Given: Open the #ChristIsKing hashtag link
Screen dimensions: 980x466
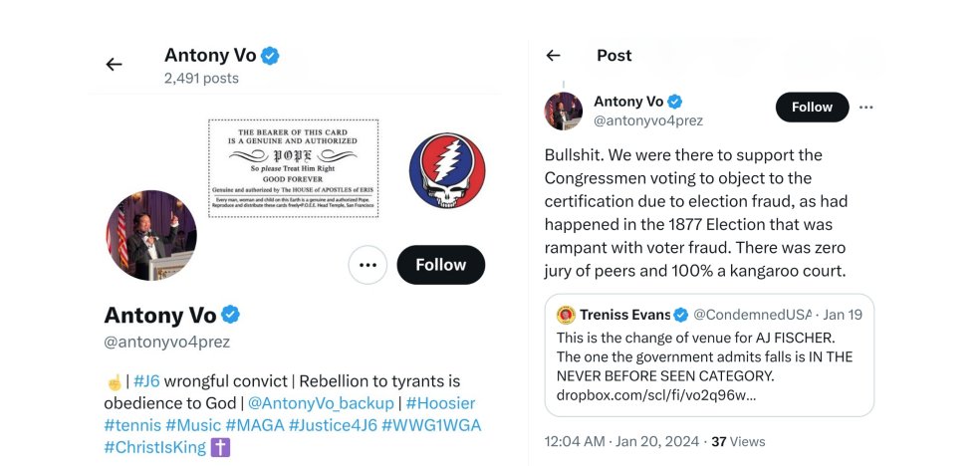Looking at the screenshot, I should pyautogui.click(x=154, y=447).
